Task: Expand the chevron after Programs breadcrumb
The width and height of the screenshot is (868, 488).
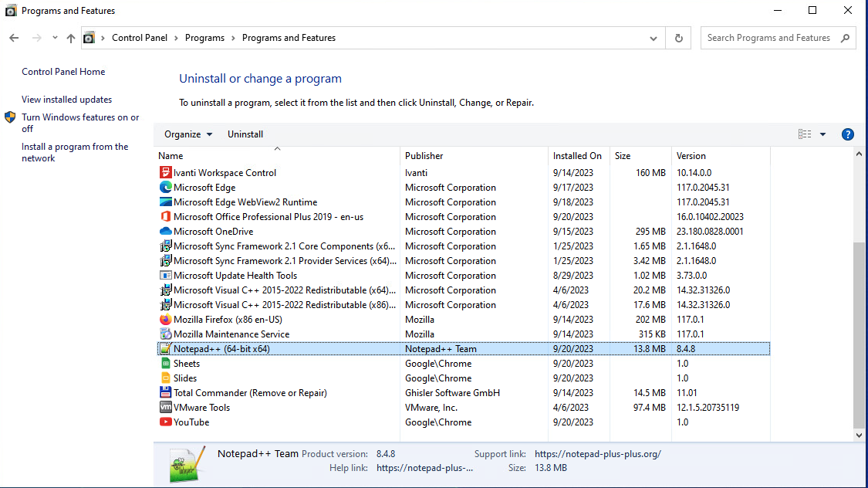Action: coord(233,38)
